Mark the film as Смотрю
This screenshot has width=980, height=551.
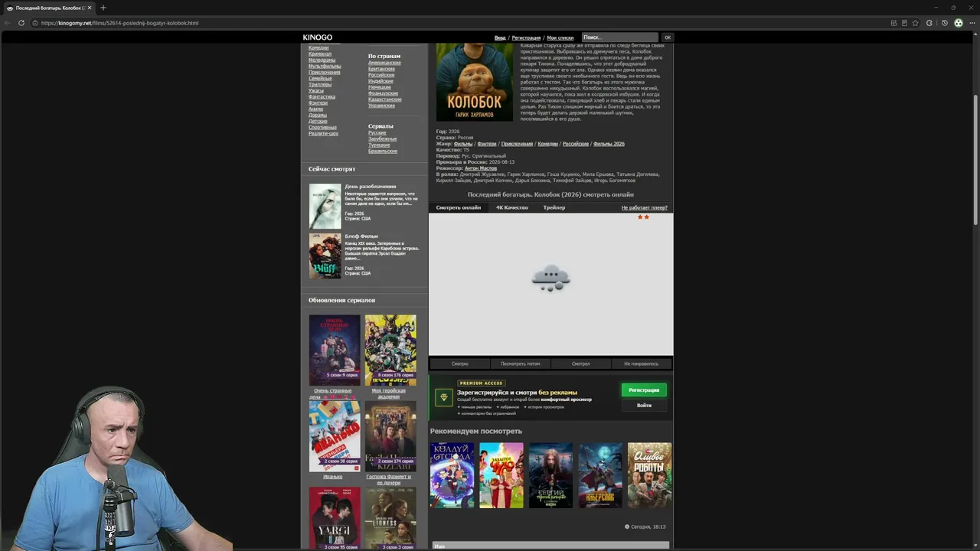tap(460, 364)
